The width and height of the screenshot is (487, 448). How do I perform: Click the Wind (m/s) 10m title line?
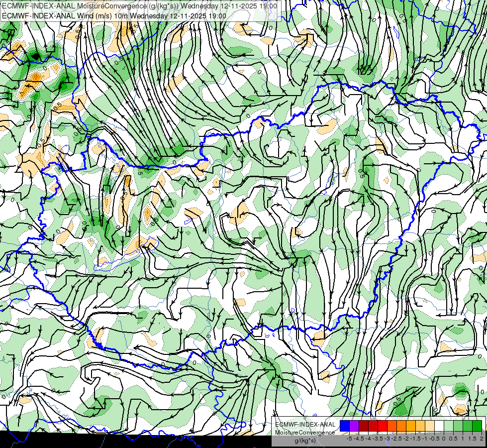tap(114, 16)
